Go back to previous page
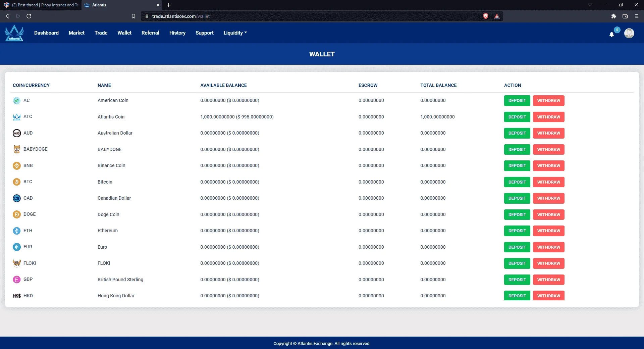644x349 pixels. pos(7,16)
